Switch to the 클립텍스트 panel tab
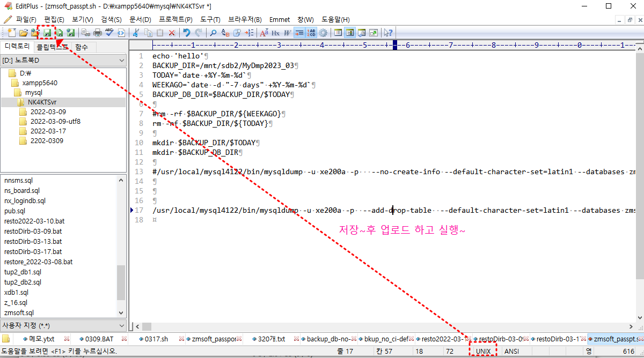644x358 pixels. click(53, 47)
